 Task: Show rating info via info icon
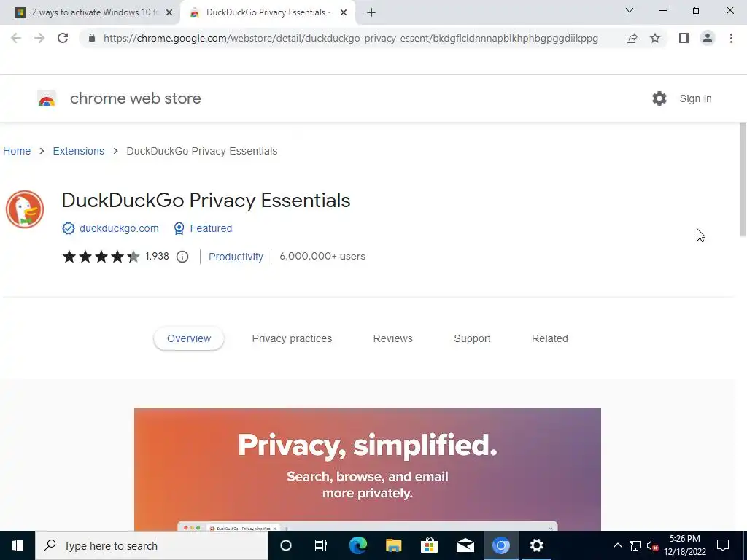(x=182, y=257)
